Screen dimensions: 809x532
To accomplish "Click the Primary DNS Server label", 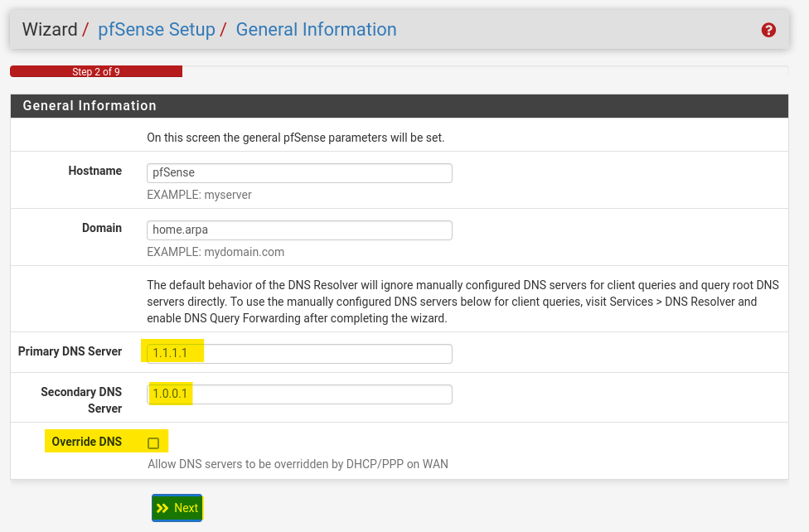I will 70,351.
